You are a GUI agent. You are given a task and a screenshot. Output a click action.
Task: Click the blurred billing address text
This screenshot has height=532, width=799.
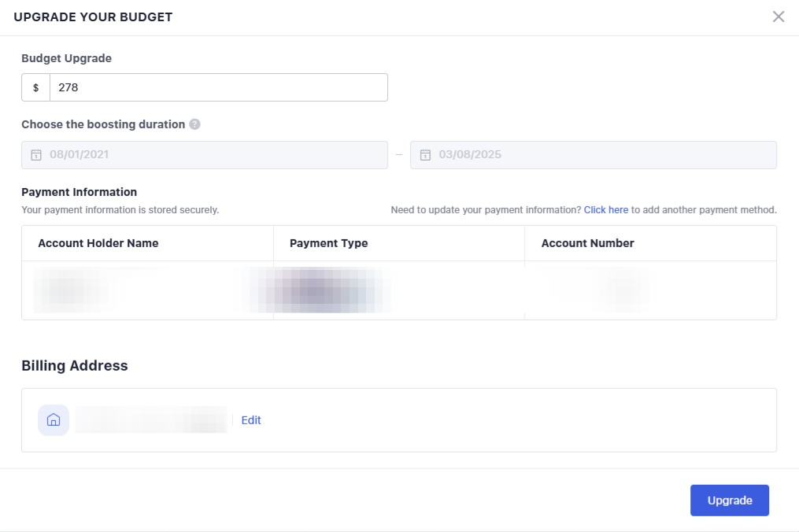pos(151,420)
